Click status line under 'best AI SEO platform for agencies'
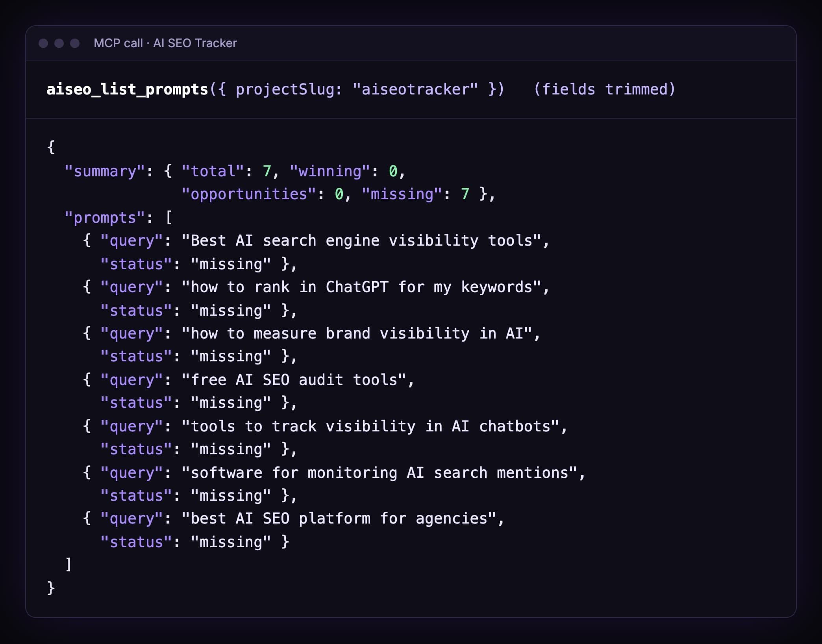The height and width of the screenshot is (644, 822). point(195,542)
